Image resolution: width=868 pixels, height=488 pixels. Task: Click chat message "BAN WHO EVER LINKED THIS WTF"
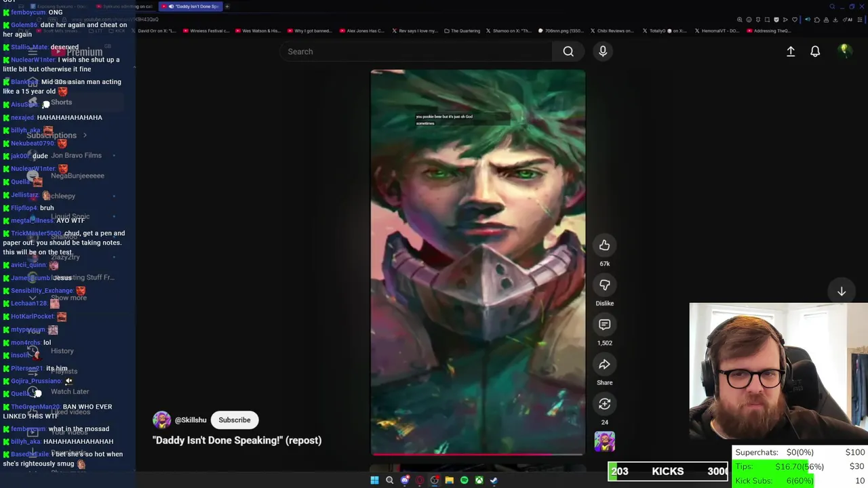58,411
